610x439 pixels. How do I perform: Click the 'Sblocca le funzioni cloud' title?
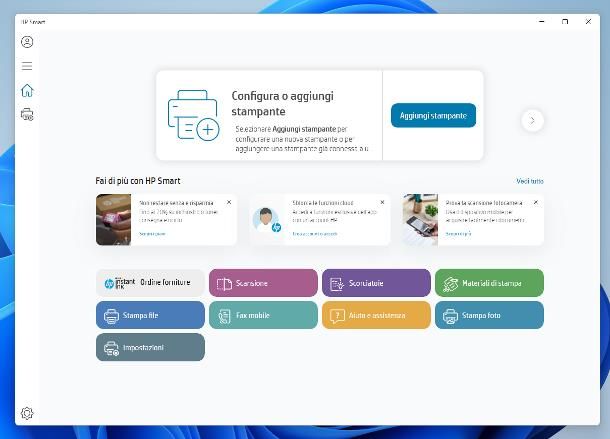323,203
